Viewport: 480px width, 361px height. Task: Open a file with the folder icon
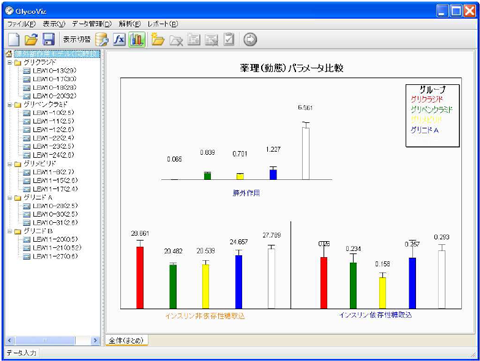click(x=31, y=40)
